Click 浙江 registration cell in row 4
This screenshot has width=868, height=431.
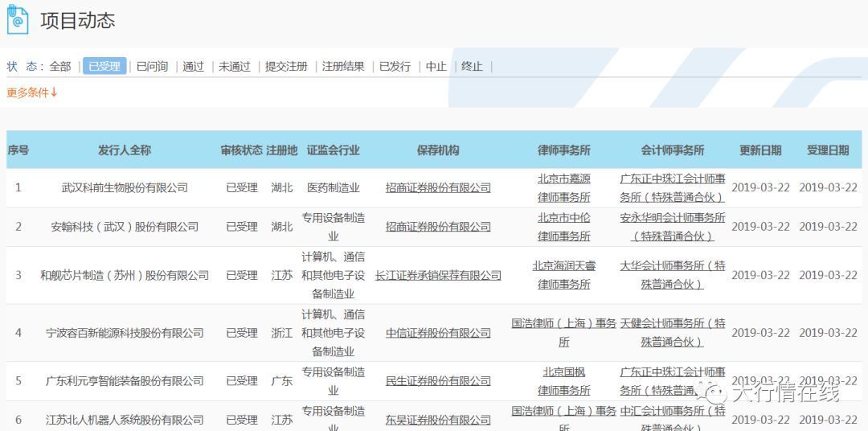[x=282, y=333]
